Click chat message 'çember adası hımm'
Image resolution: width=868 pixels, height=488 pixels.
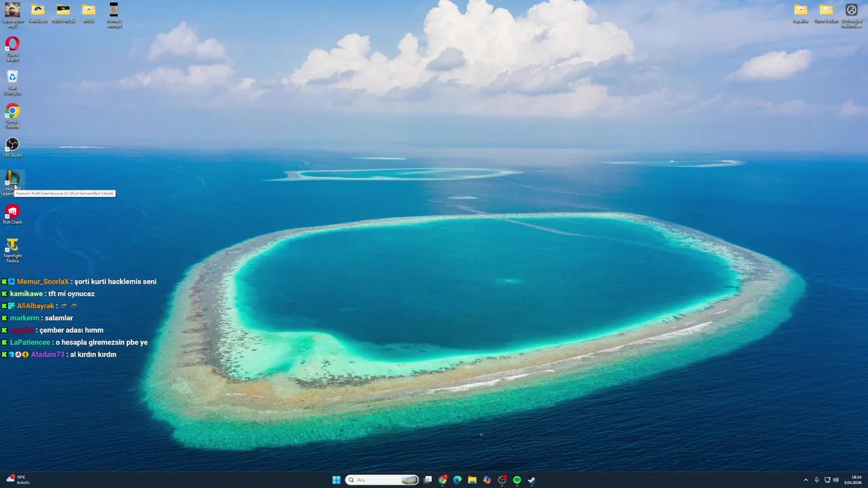coord(71,330)
